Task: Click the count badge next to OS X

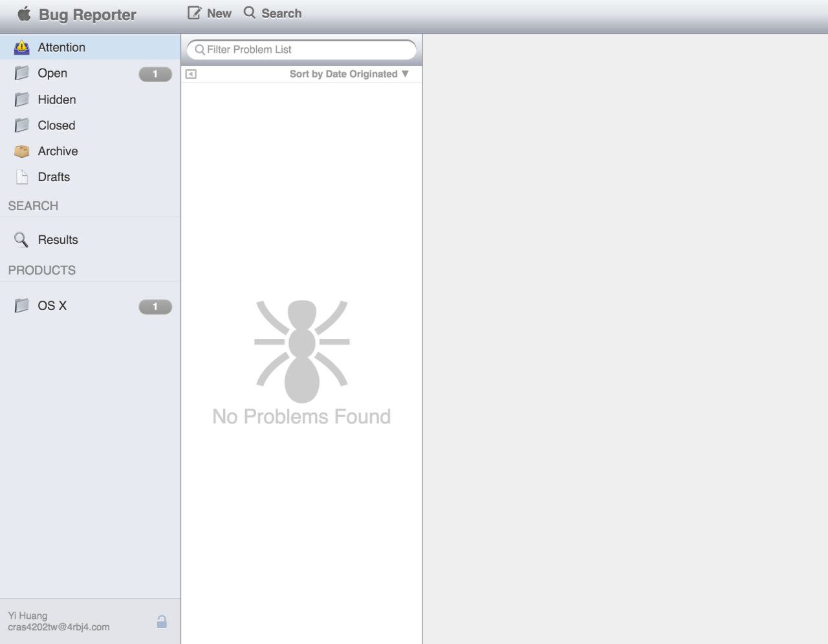Action: tap(155, 307)
